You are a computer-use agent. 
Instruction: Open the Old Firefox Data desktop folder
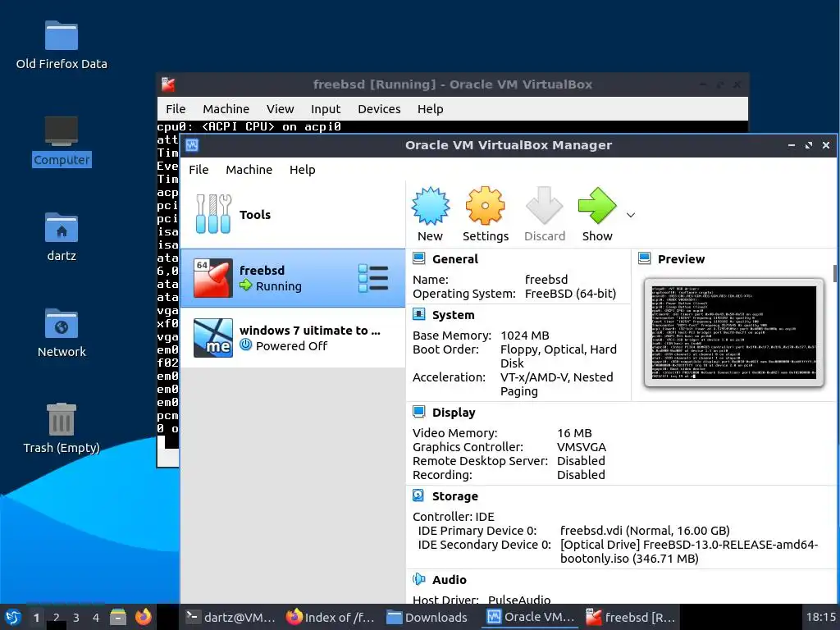pyautogui.click(x=61, y=45)
